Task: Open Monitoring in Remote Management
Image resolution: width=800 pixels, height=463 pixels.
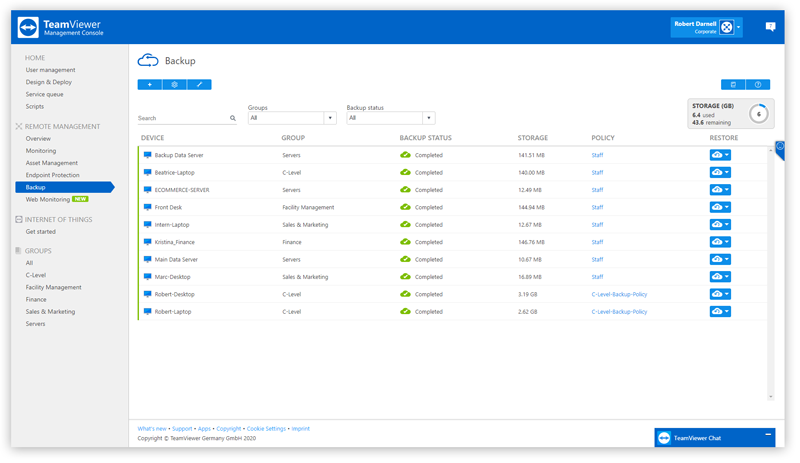Action: [41, 151]
